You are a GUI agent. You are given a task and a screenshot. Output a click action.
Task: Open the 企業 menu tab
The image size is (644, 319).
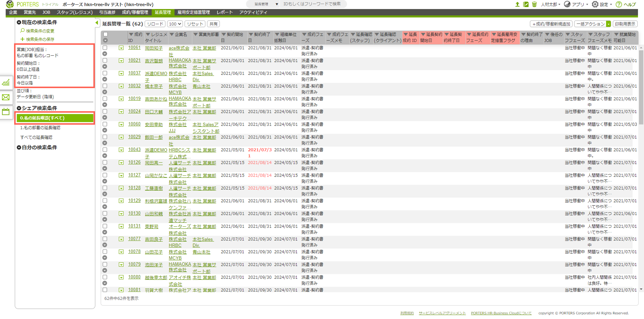(x=13, y=12)
